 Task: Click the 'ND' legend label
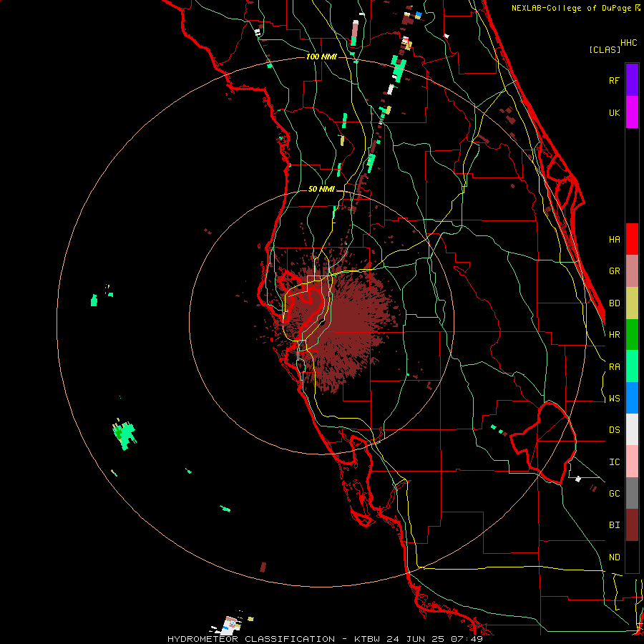click(614, 557)
